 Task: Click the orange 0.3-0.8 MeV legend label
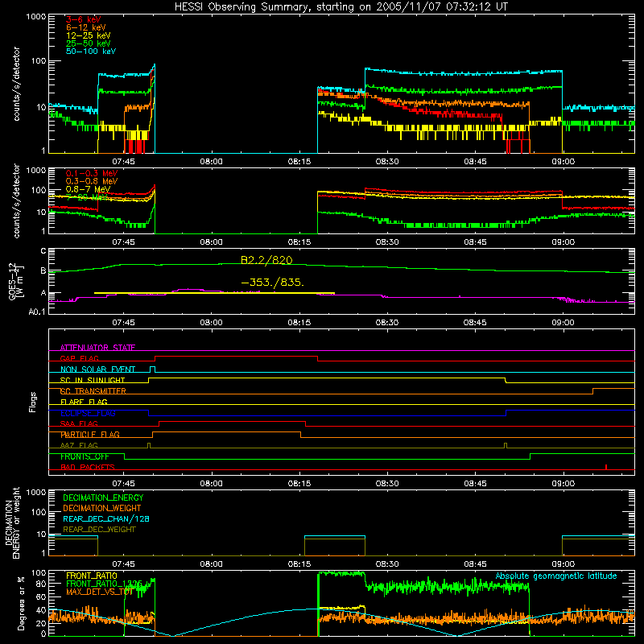91,181
